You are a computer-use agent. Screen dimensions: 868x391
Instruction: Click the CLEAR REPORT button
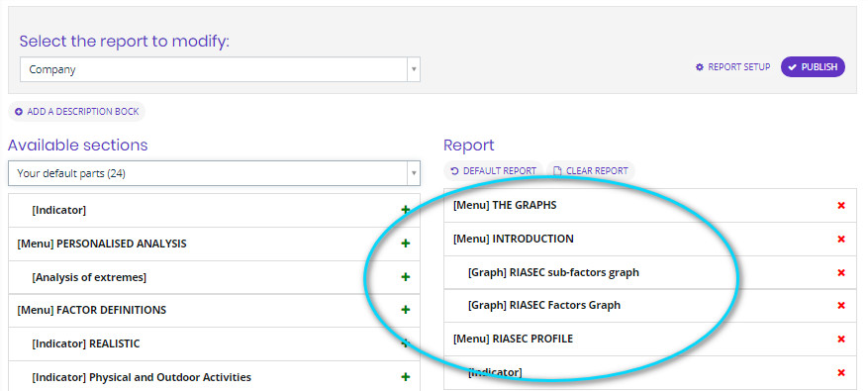click(x=591, y=170)
